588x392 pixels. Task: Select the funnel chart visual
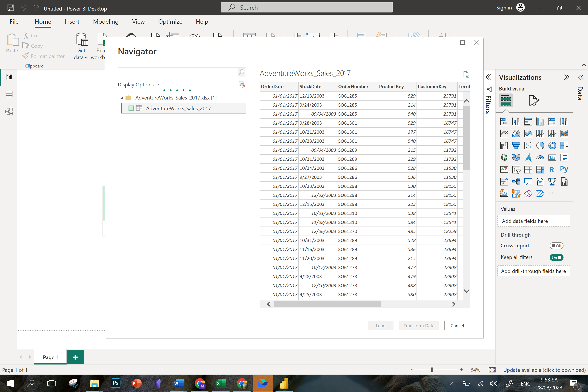click(516, 145)
